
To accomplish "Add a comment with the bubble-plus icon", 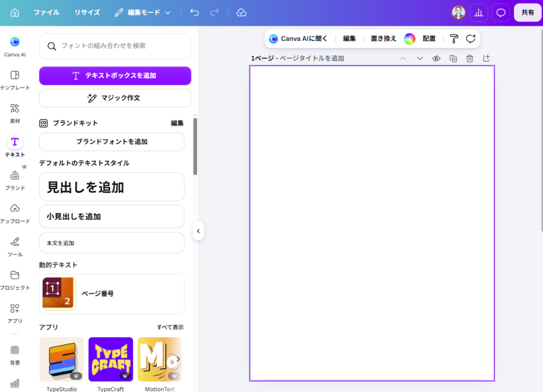I will [471, 39].
